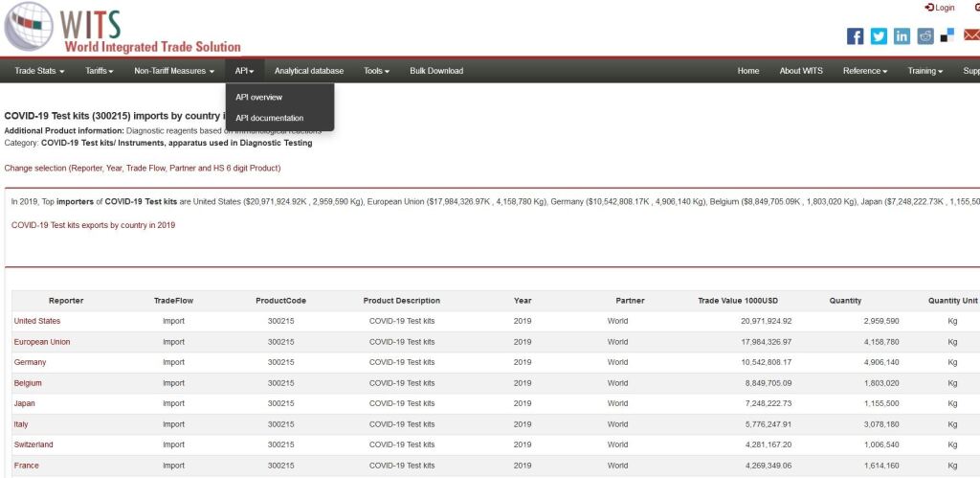980x478 pixels.
Task: Open the Germany reporter link in table
Action: pos(30,362)
